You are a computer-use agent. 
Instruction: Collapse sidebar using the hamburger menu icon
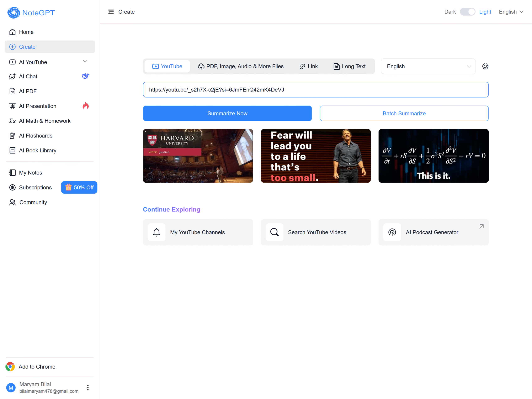coord(111,12)
